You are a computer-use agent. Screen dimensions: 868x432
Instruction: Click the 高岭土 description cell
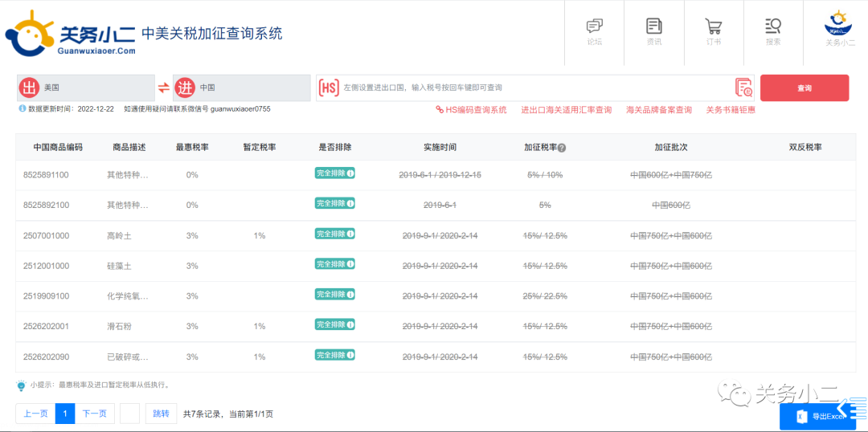tap(119, 235)
